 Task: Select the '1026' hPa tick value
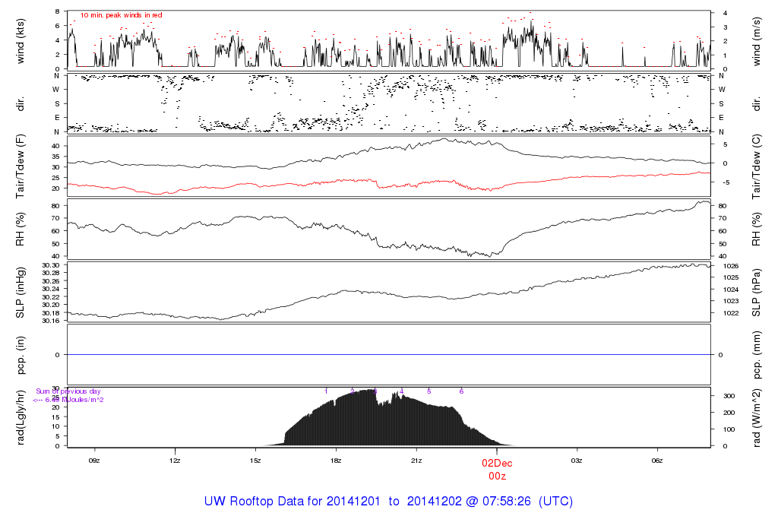pos(731,266)
